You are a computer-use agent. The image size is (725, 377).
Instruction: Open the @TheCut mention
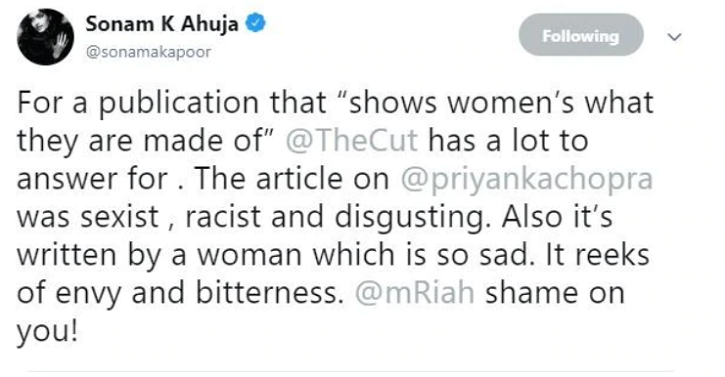click(x=351, y=141)
